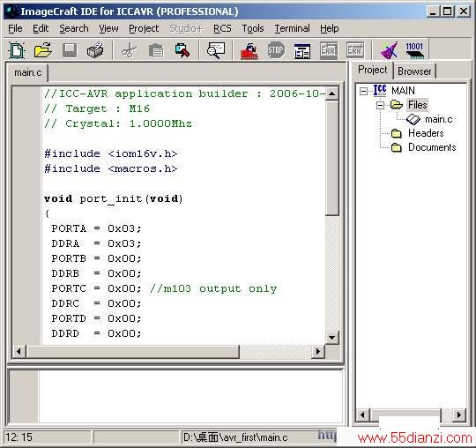Click inside the empty build output pane
The width and height of the screenshot is (476, 448).
click(x=190, y=396)
